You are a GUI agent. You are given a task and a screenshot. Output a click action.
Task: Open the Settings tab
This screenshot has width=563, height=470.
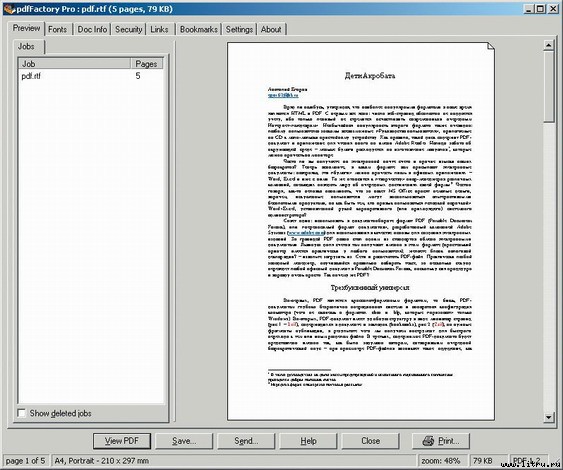tap(239, 29)
